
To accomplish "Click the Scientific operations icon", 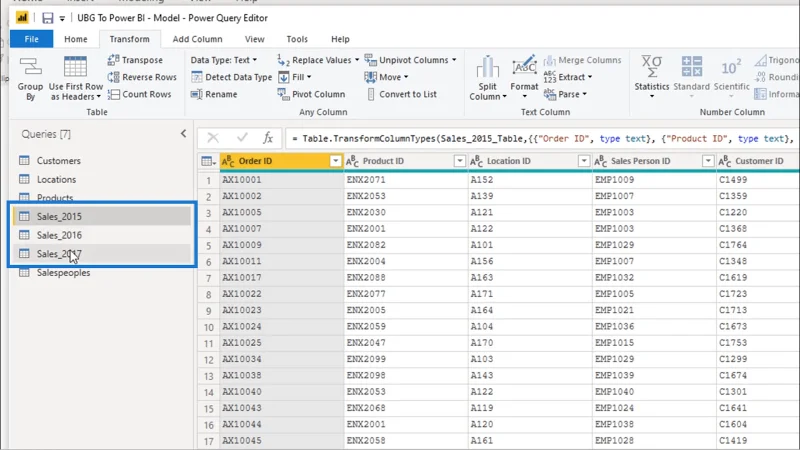I will (731, 67).
